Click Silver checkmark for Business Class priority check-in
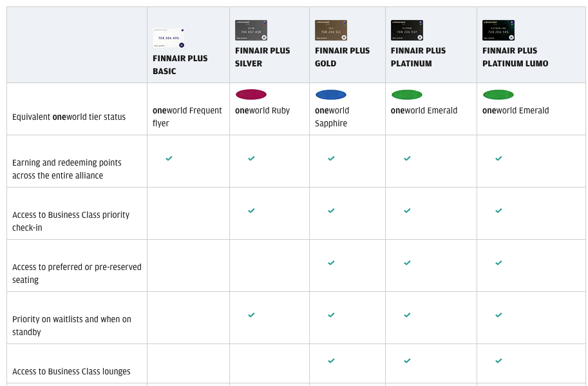The image size is (588, 386). (251, 211)
